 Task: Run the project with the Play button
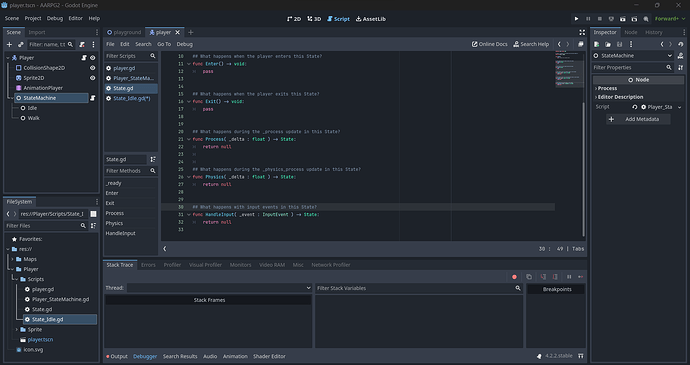point(576,19)
